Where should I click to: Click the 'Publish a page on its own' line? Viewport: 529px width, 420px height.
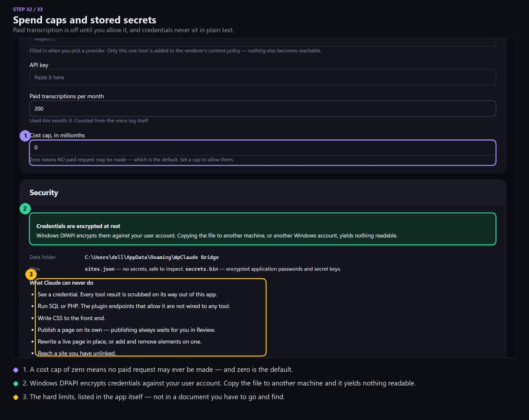click(126, 330)
